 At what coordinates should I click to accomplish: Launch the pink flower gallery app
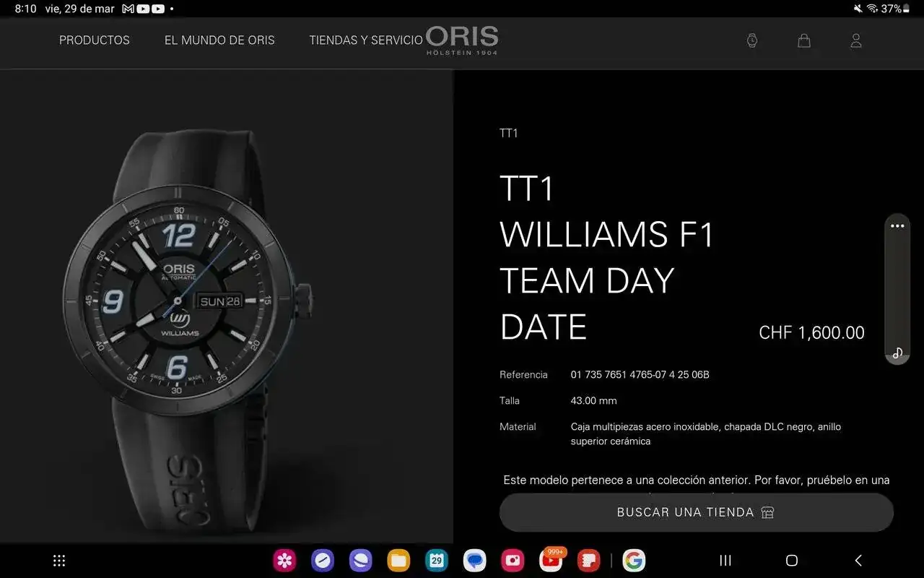pyautogui.click(x=284, y=561)
